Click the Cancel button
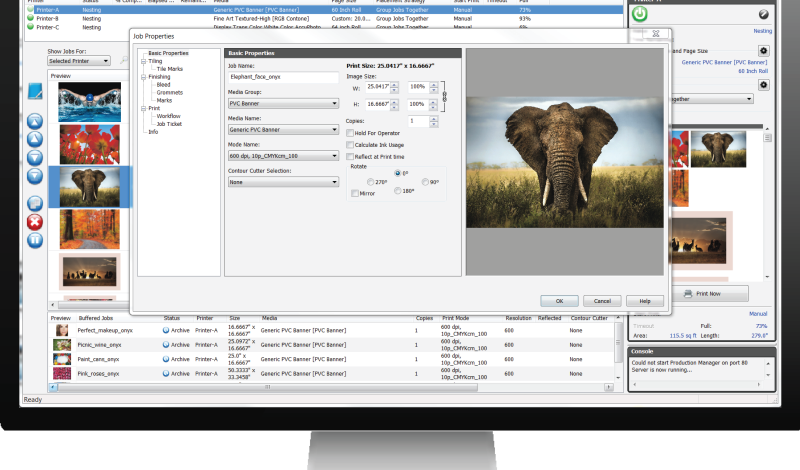This screenshot has height=470, width=800. tap(602, 301)
